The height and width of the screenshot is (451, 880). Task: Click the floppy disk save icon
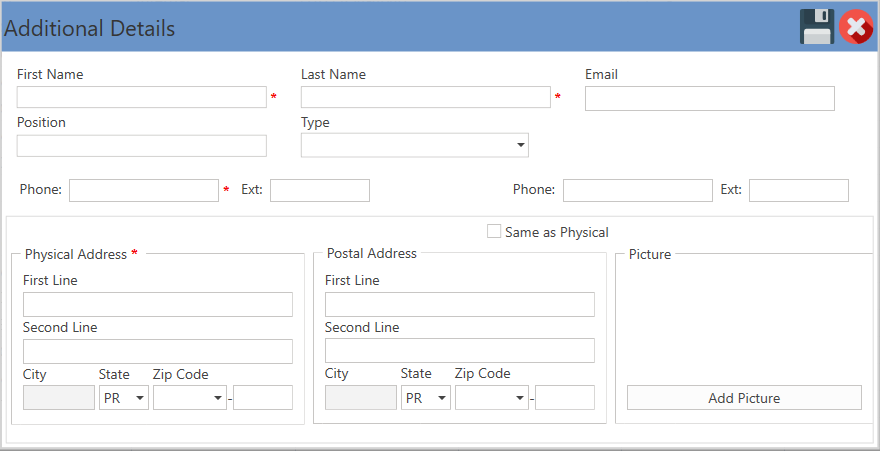(817, 26)
